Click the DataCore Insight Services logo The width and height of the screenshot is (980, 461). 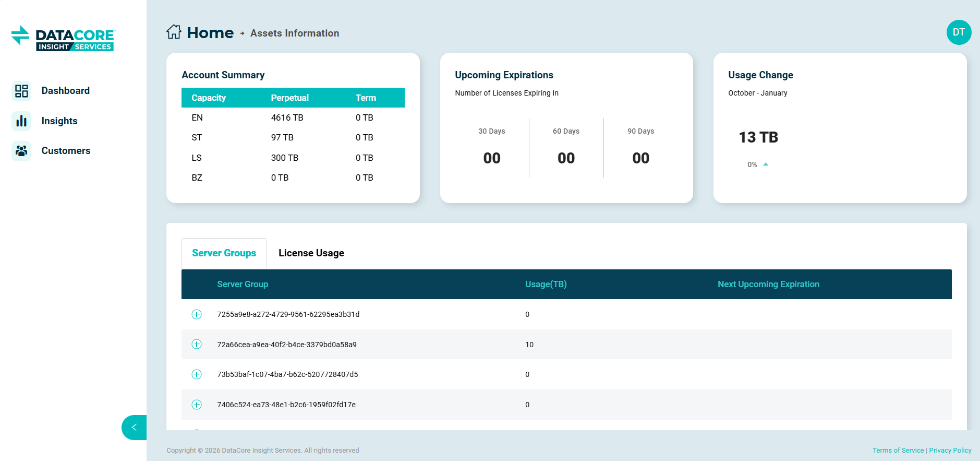tap(63, 39)
